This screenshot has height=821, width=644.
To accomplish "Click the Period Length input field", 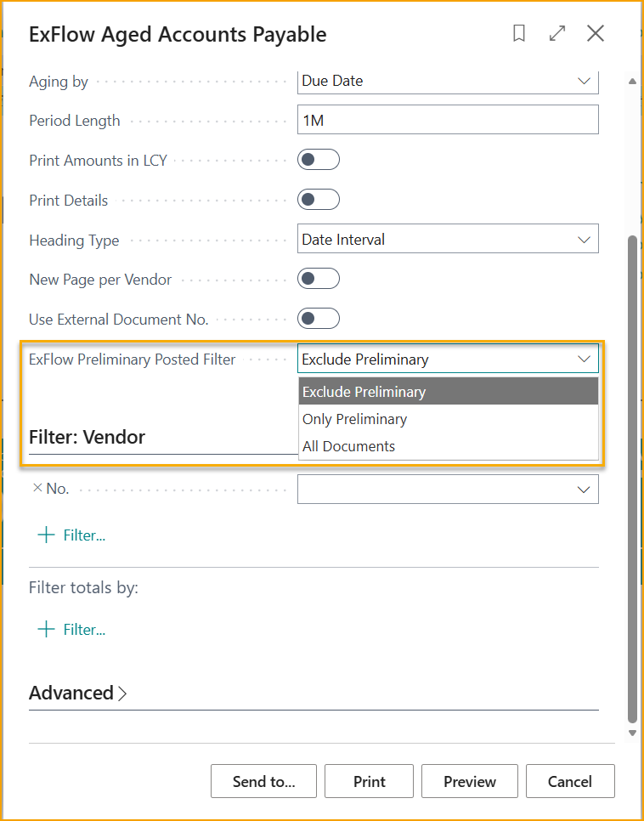I will 448,119.
